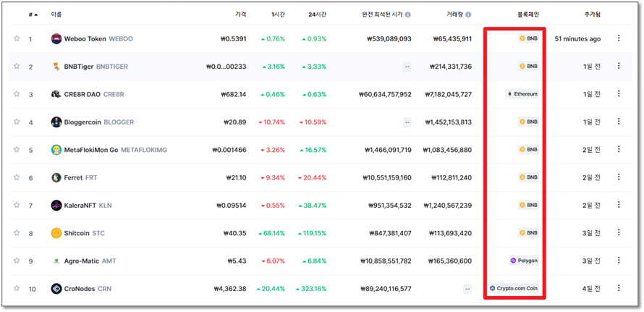Open the Weboo Token WEBOO page
Screen dimensions: 644x312
98,38
